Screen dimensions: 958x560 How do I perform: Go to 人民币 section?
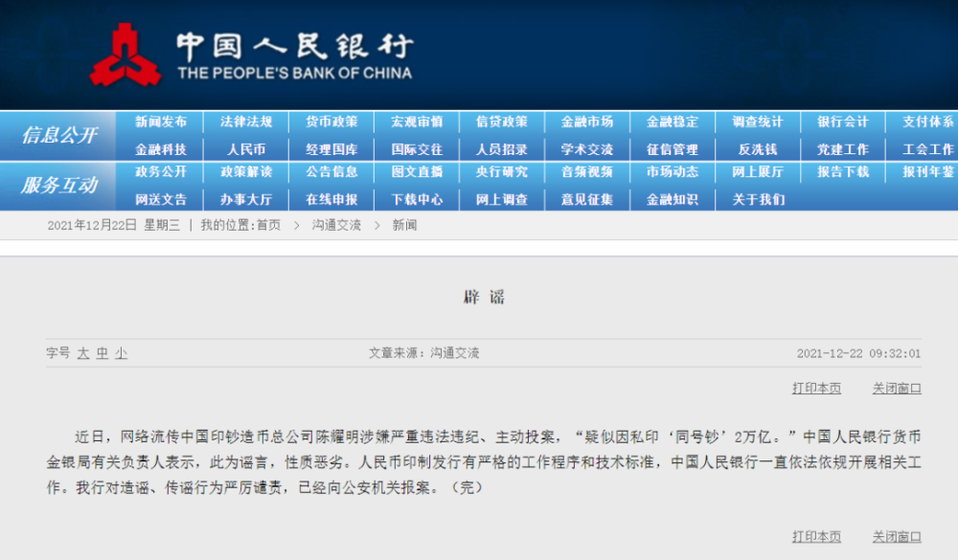(246, 149)
